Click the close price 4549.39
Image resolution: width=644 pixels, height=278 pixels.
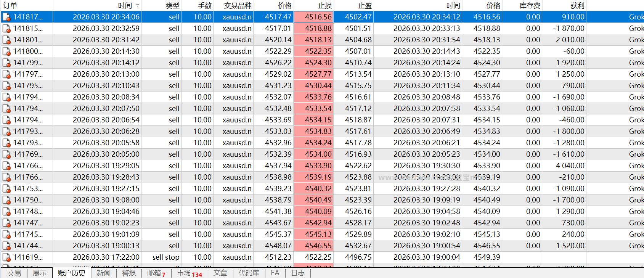point(487,257)
